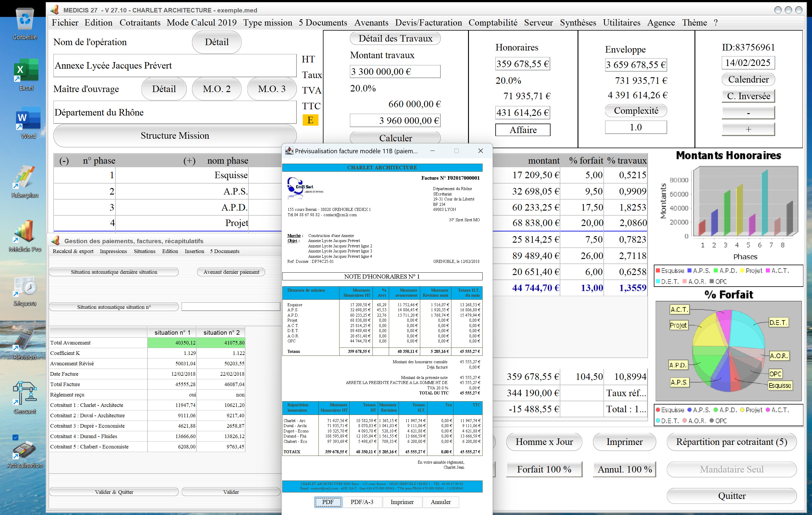Click Annuler in the invoice preview
812x515 pixels.
441,502
